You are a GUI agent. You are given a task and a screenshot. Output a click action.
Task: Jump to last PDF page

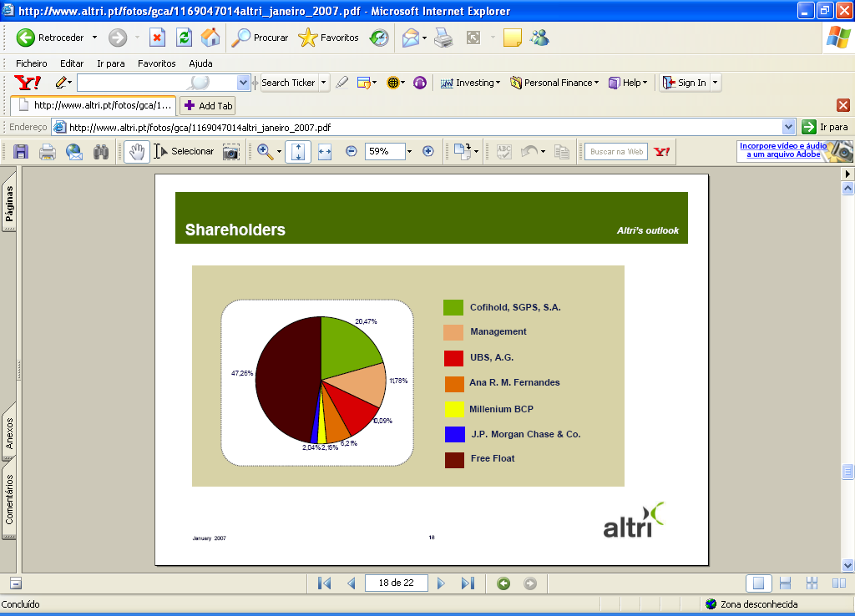point(468,583)
